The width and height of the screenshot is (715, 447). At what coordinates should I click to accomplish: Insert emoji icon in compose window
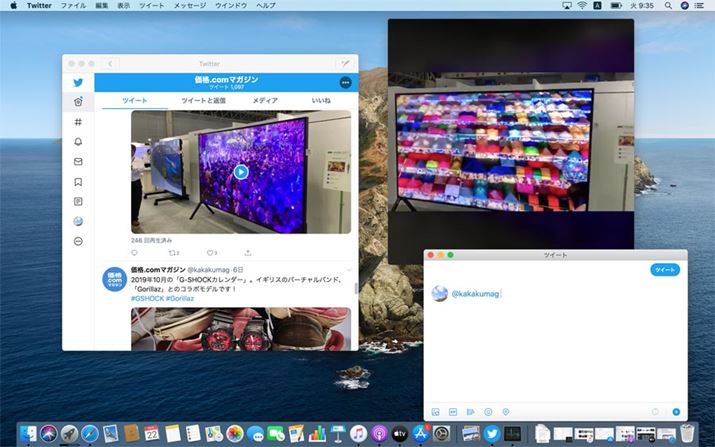tap(488, 412)
